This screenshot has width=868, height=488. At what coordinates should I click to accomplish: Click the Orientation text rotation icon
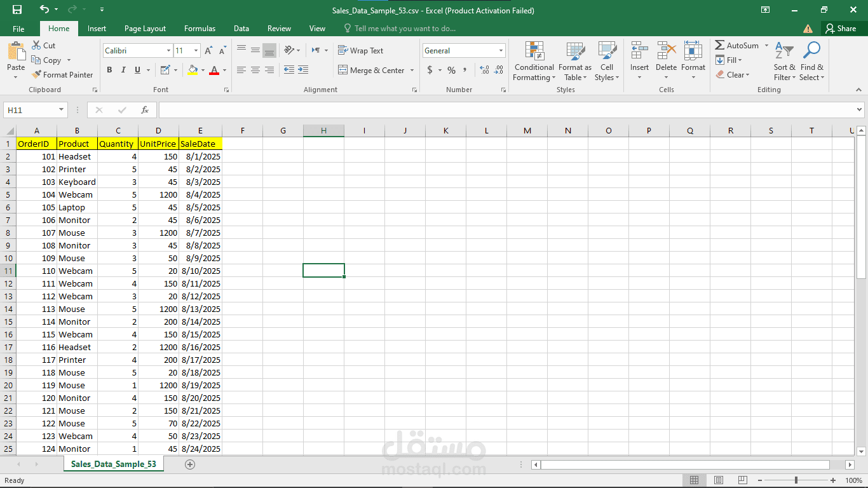(289, 50)
